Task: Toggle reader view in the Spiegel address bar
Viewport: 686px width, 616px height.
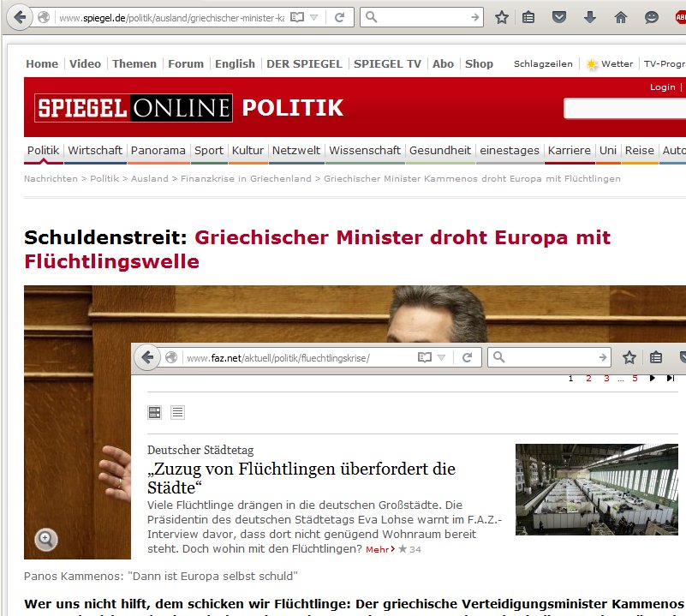Action: tap(297, 17)
